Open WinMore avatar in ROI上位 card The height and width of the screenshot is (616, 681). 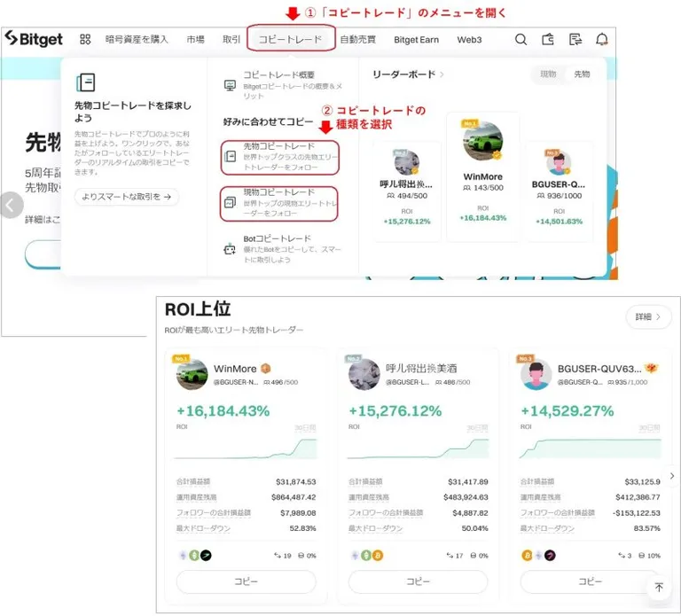point(192,374)
